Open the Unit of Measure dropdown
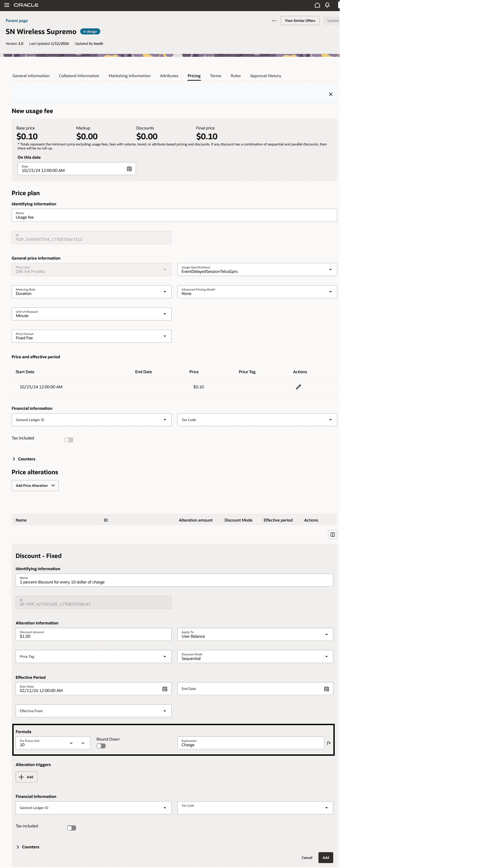 point(165,314)
